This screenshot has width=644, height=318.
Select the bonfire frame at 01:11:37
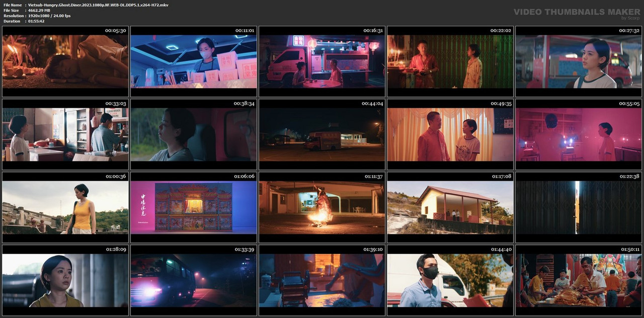click(x=322, y=207)
